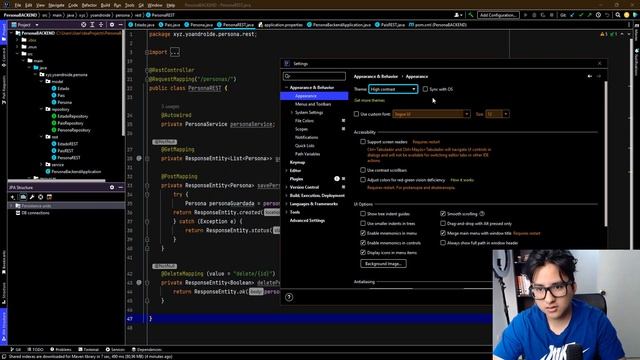Open the Theme dropdown

(x=393, y=89)
